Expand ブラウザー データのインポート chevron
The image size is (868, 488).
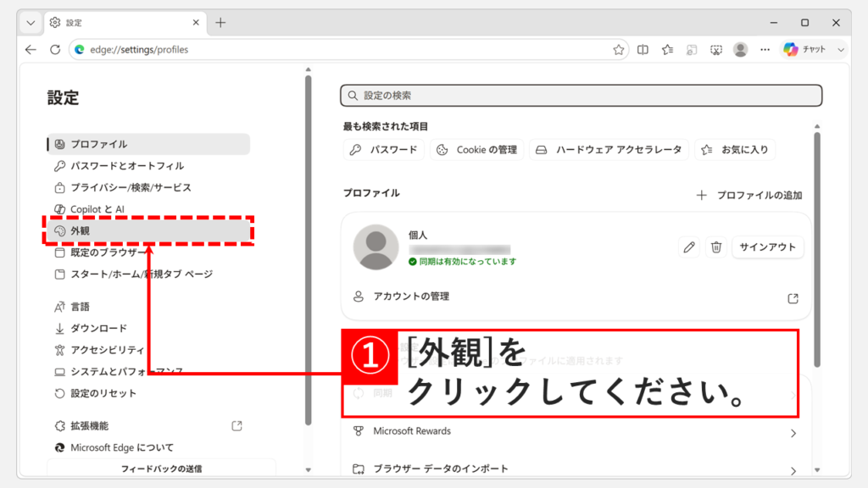793,471
